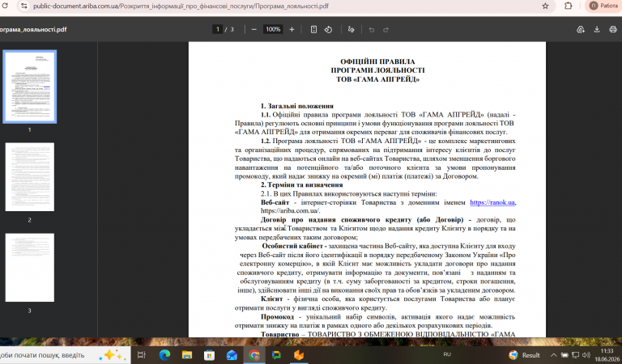This screenshot has height=364, width=622.
Task: Click the RU language indicator
Action: pos(447,355)
